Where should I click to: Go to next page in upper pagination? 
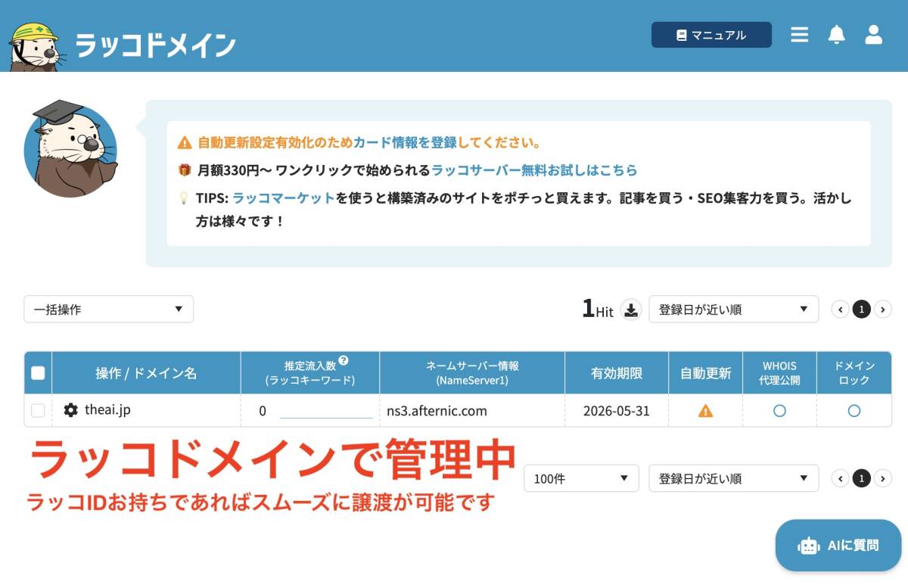(883, 309)
